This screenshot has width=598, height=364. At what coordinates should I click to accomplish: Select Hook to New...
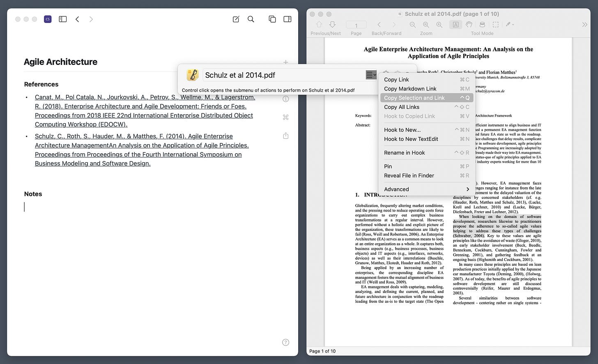pos(427,130)
